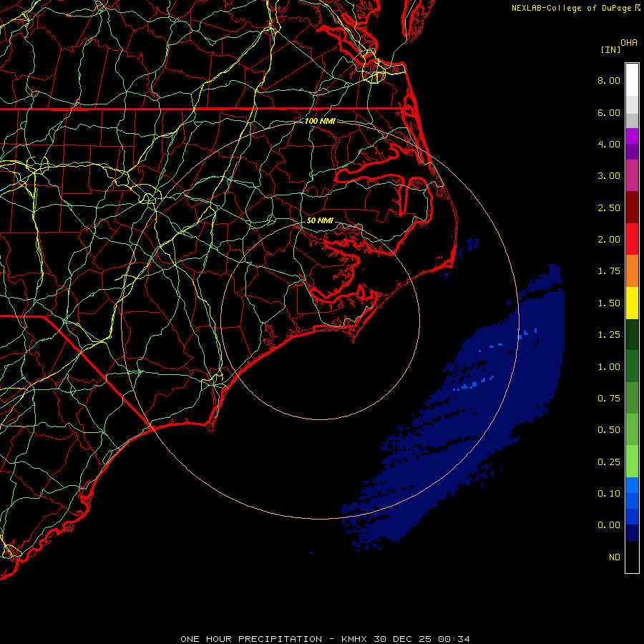
Task: Click the 0.00 legend value
Action: pos(609,525)
